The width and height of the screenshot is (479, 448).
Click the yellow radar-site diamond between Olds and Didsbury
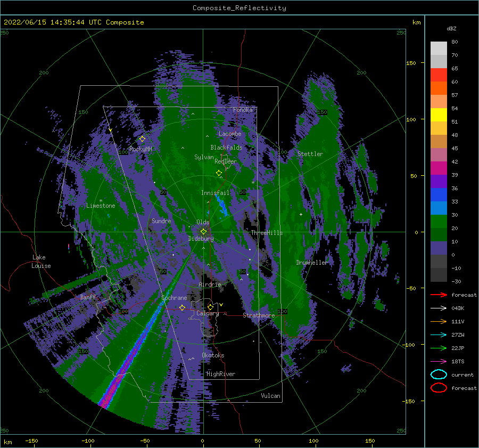(203, 232)
